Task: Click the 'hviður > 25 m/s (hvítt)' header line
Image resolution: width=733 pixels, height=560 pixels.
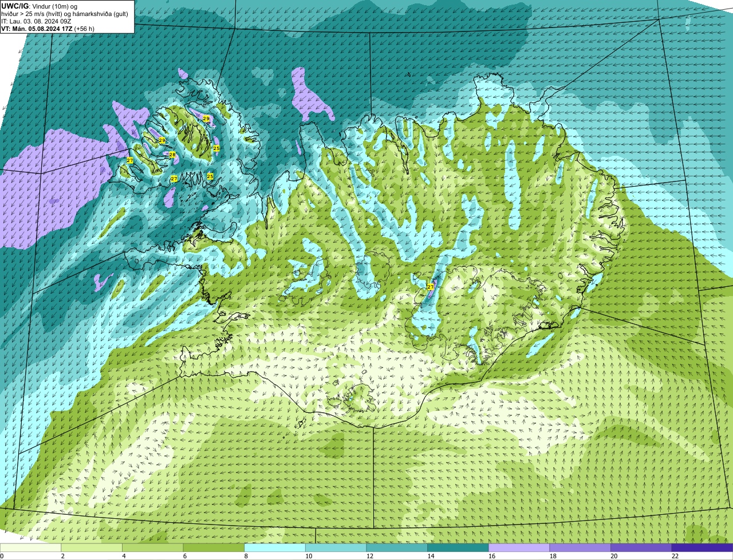Action: coord(65,13)
